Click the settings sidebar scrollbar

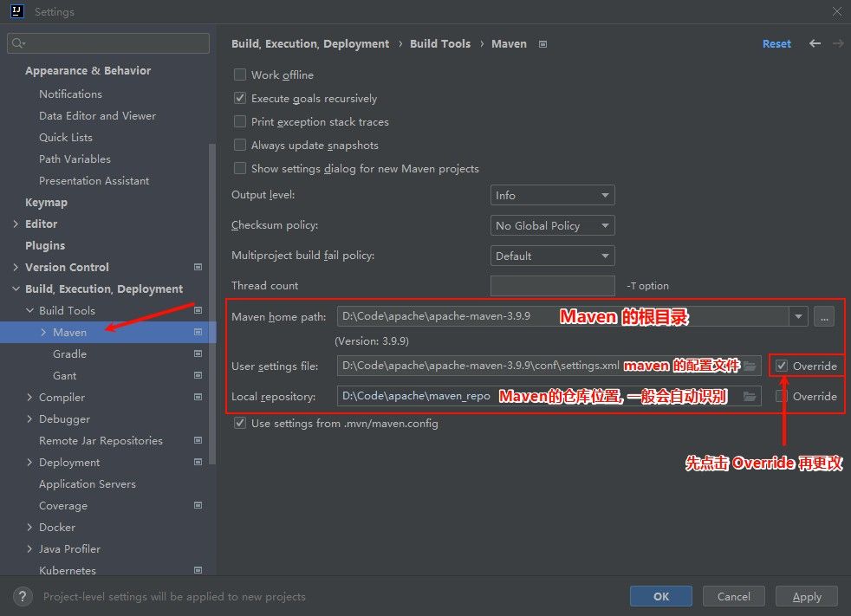point(212,304)
